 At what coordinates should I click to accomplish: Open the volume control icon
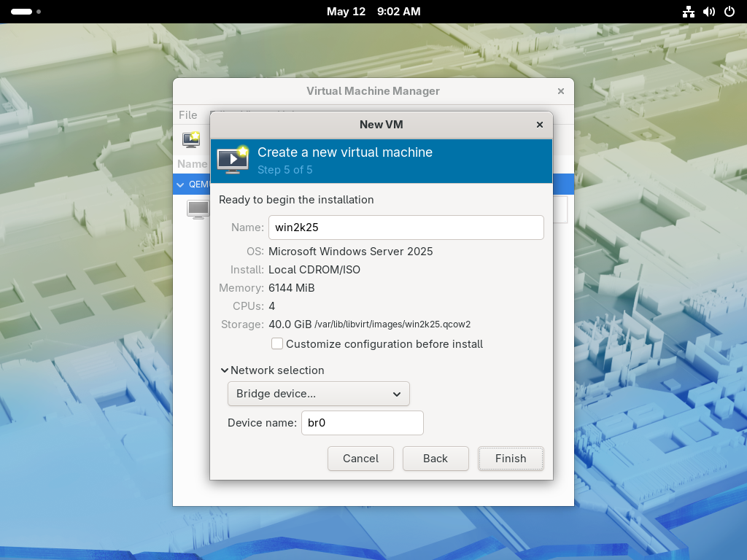(x=709, y=12)
